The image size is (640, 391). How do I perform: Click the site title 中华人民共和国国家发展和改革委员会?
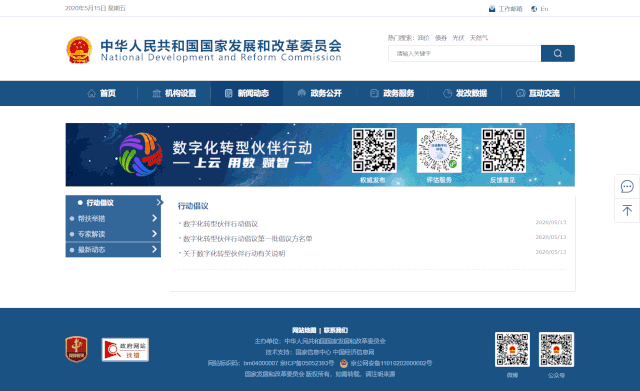click(221, 46)
